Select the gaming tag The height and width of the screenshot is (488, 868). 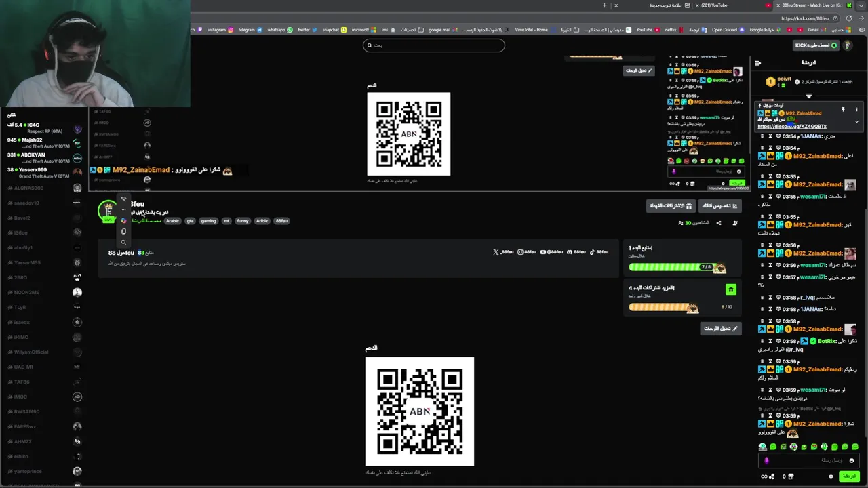pos(209,221)
